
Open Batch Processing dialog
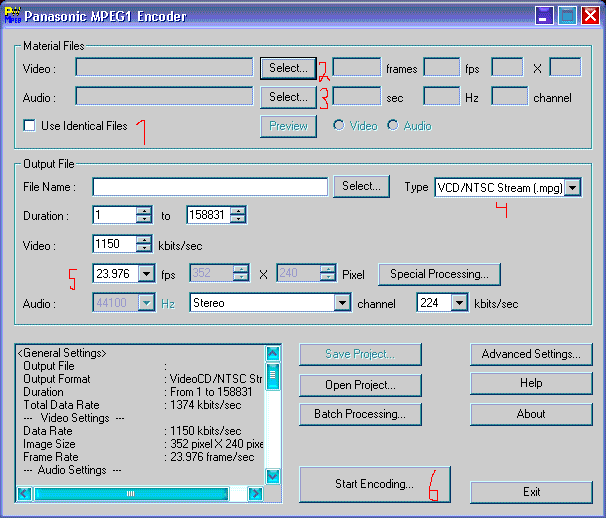coord(360,414)
